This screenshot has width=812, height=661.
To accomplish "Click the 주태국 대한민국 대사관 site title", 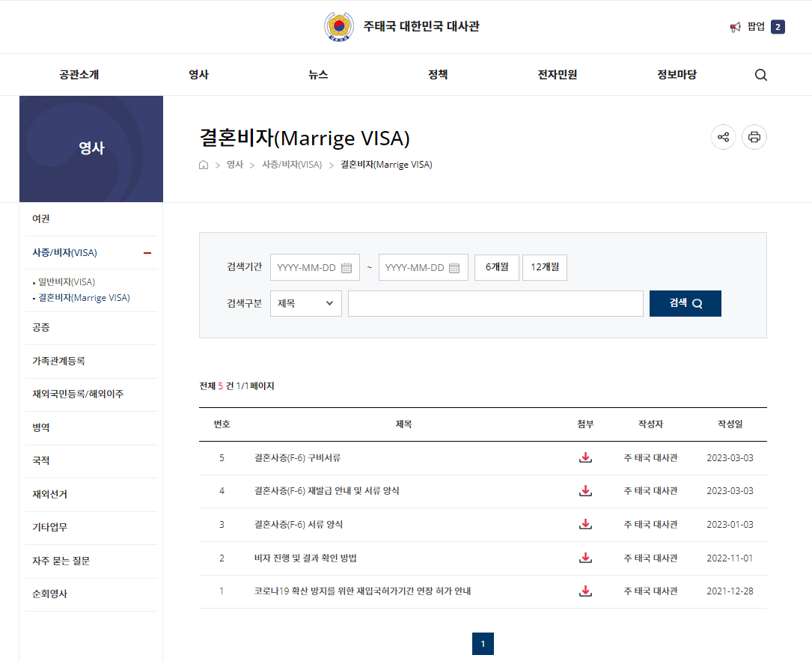I will point(421,26).
